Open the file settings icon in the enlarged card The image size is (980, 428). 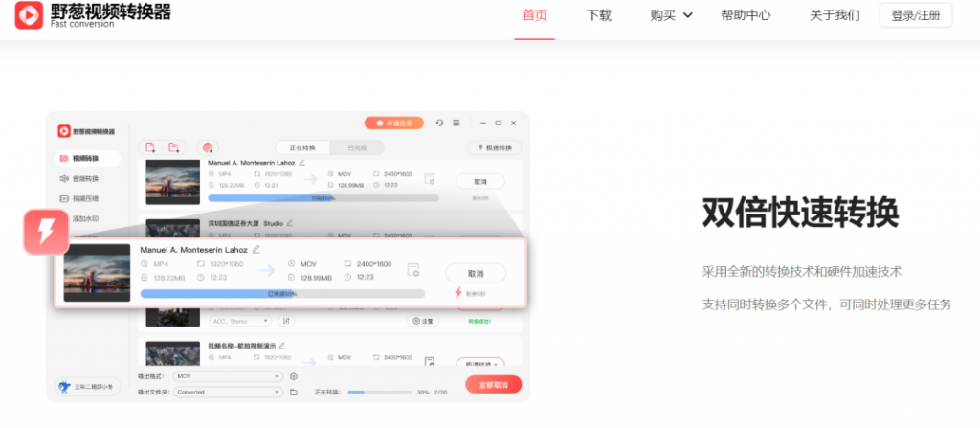pyautogui.click(x=413, y=270)
